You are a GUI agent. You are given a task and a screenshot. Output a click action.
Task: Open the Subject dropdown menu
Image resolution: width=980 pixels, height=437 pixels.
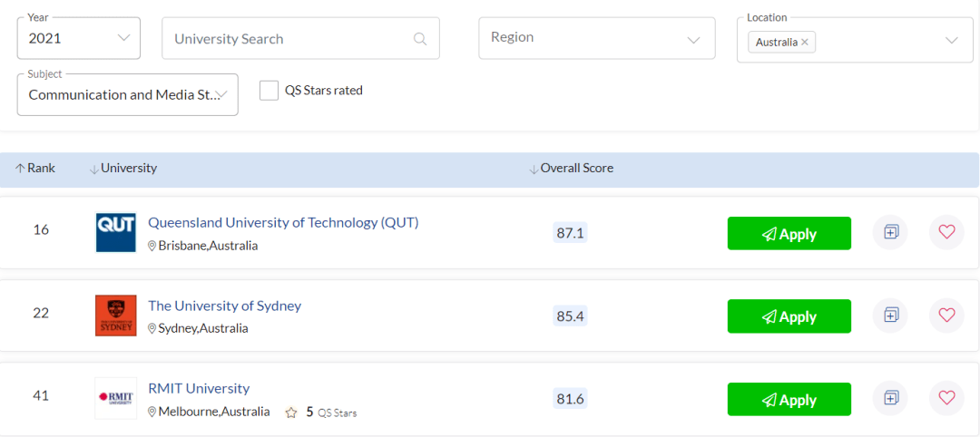pos(127,94)
